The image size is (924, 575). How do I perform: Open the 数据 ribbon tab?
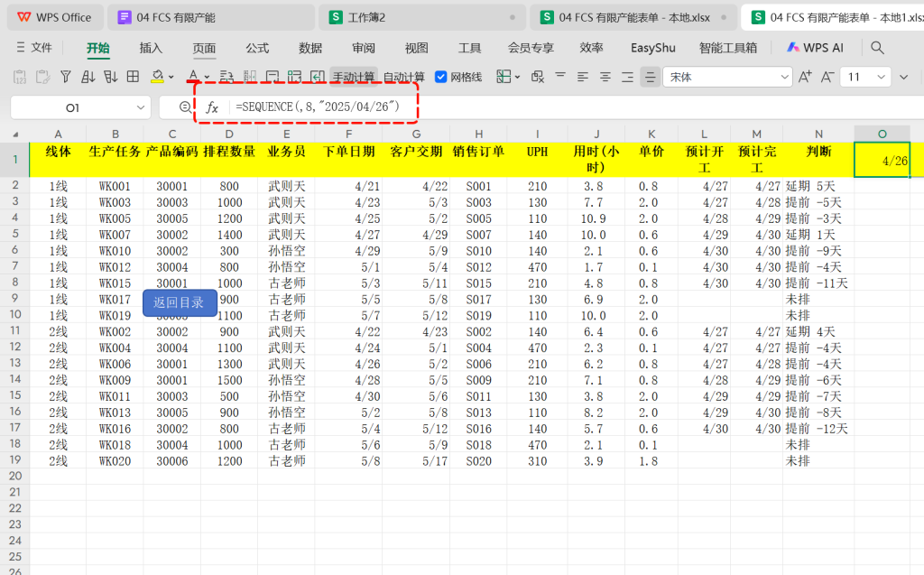310,48
